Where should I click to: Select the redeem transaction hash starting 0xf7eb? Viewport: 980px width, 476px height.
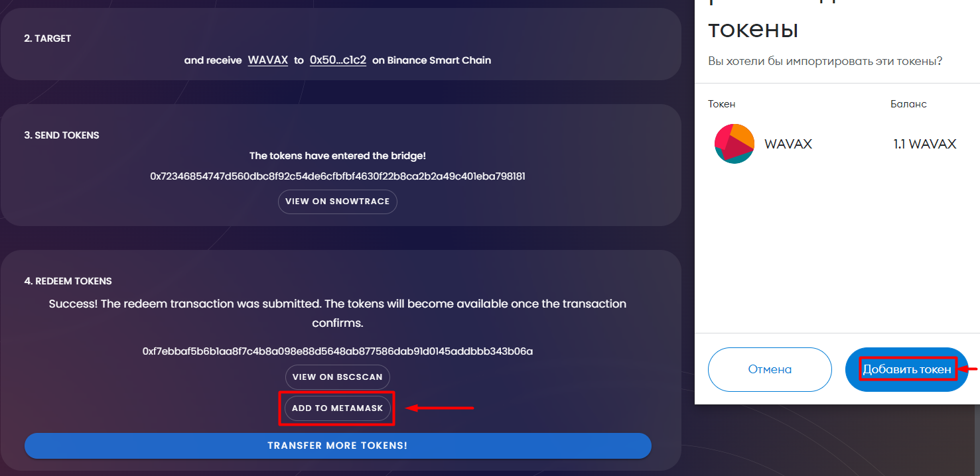(x=338, y=351)
